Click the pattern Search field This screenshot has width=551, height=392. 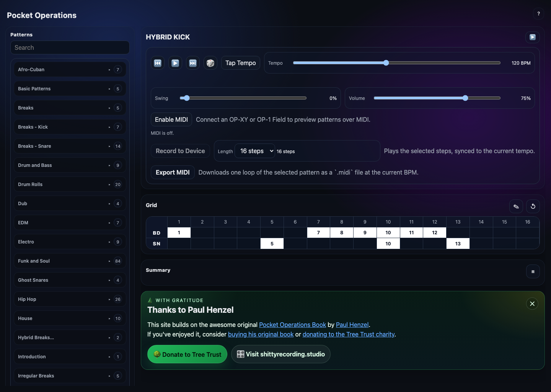(x=70, y=47)
